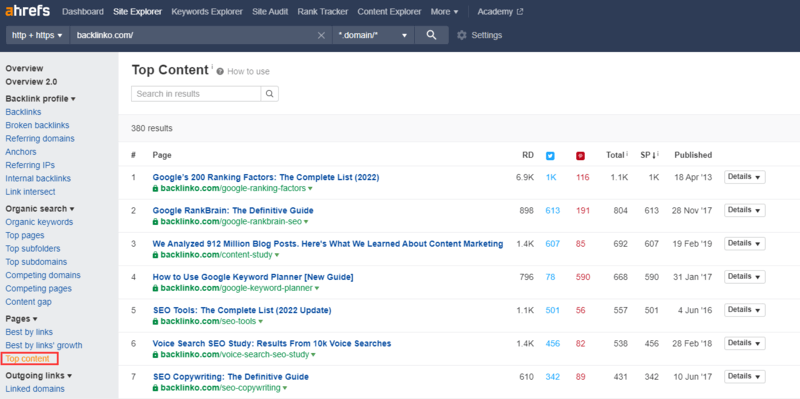
Task: Open Linked domains in sidebar
Action: click(x=35, y=389)
